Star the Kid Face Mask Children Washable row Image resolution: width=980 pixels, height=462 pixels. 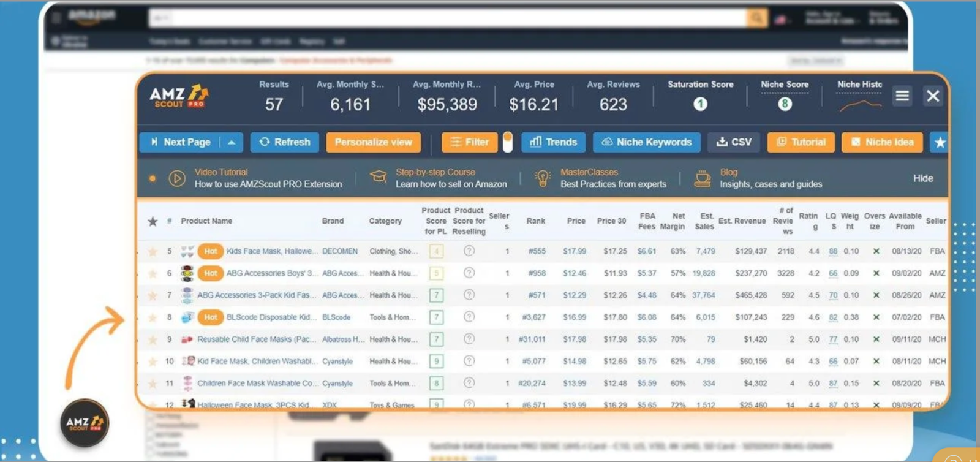coord(153,362)
